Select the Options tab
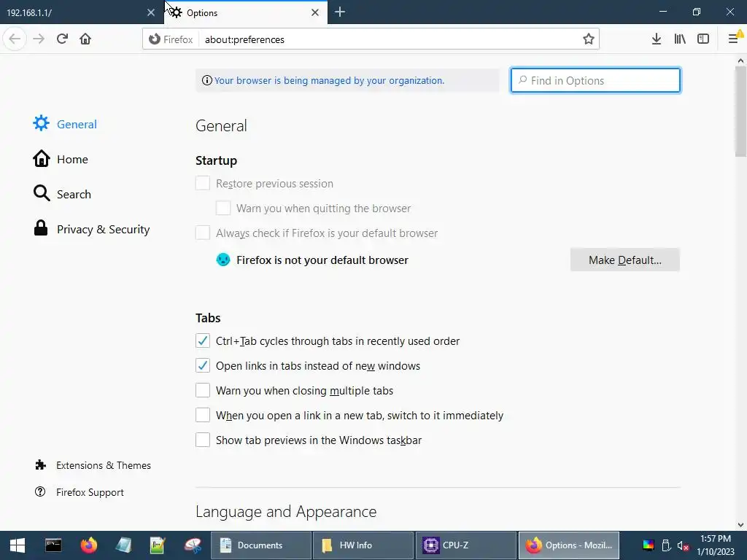Screen dimensions: 747x560 point(246,12)
